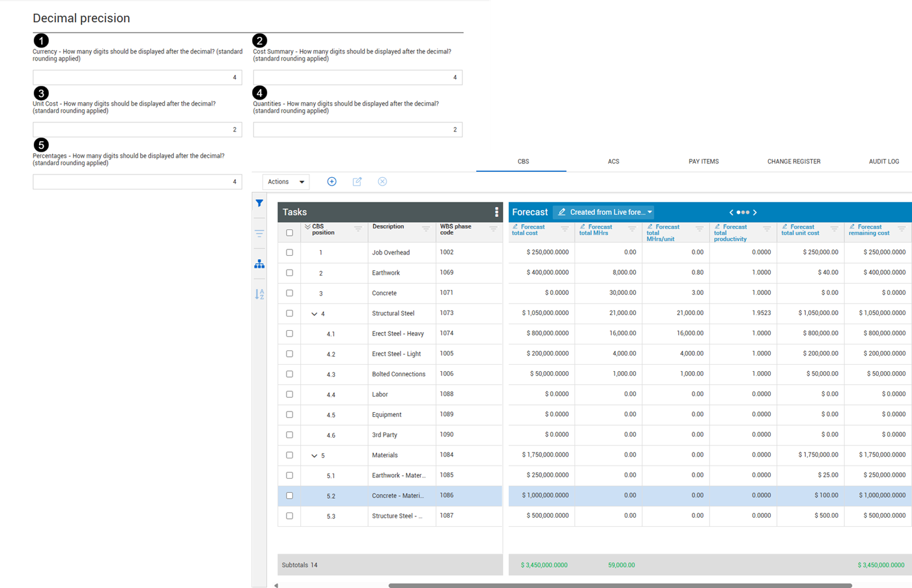Open the CHANGE REGISTER tab
Image resolution: width=912 pixels, height=588 pixels.
point(793,161)
